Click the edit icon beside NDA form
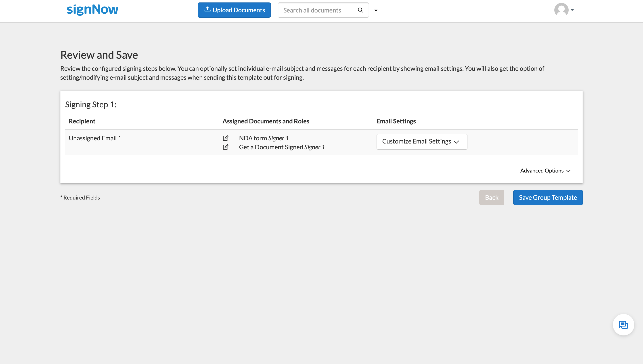The image size is (643, 364). point(225,138)
